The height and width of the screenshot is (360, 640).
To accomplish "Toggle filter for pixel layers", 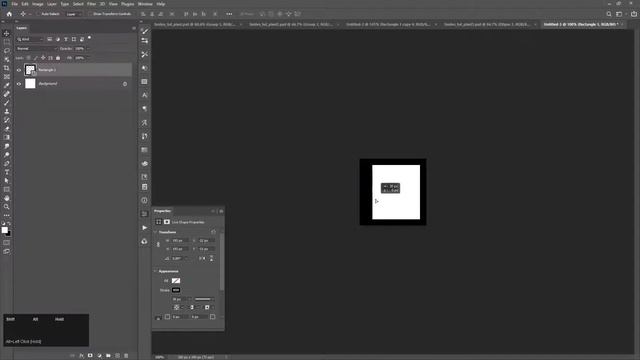I will [50, 40].
